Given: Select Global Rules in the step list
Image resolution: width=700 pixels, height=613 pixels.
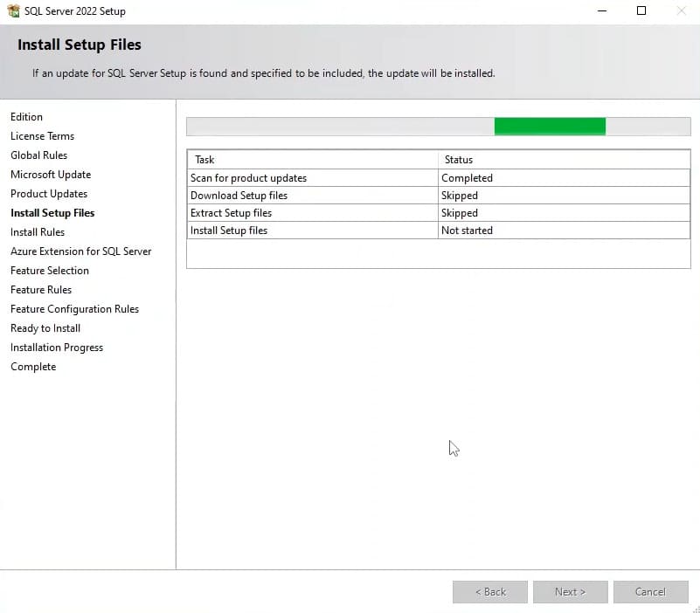Looking at the screenshot, I should [38, 155].
